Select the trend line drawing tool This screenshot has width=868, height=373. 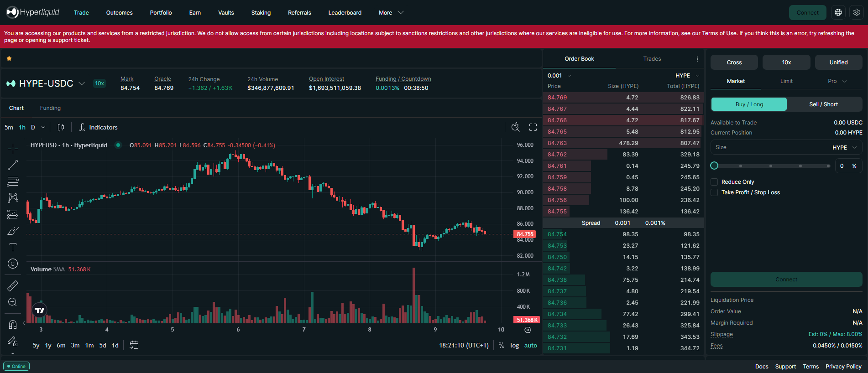[x=13, y=165]
